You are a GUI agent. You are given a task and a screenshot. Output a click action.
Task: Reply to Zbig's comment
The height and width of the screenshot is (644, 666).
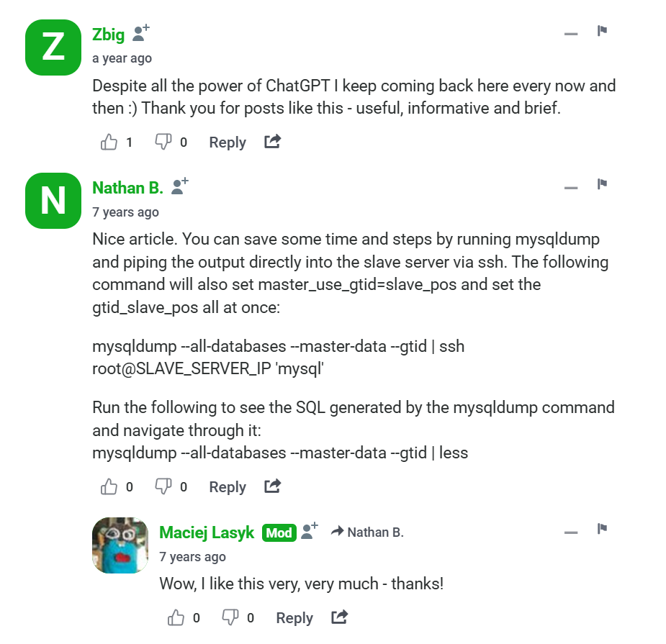point(228,142)
